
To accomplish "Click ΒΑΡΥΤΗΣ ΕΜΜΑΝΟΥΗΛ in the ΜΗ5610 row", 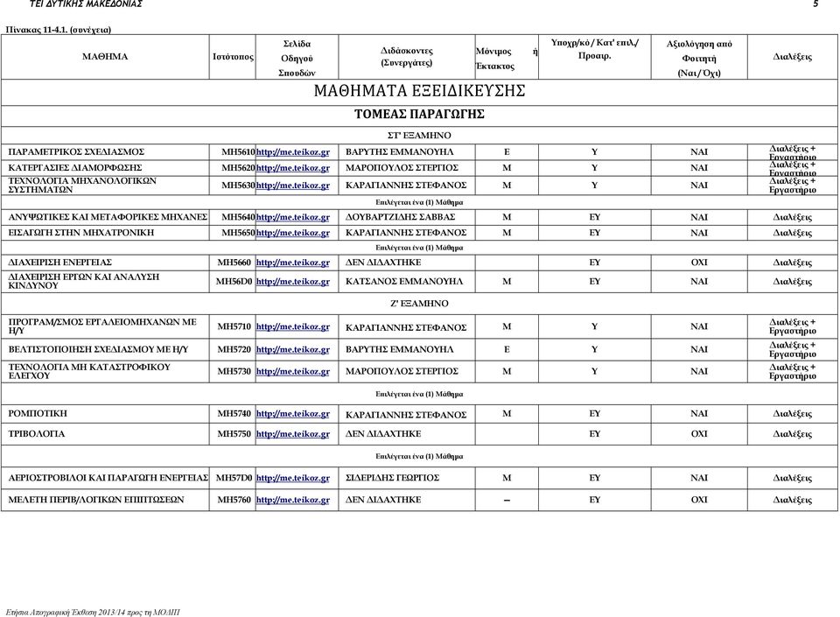I will point(399,152).
